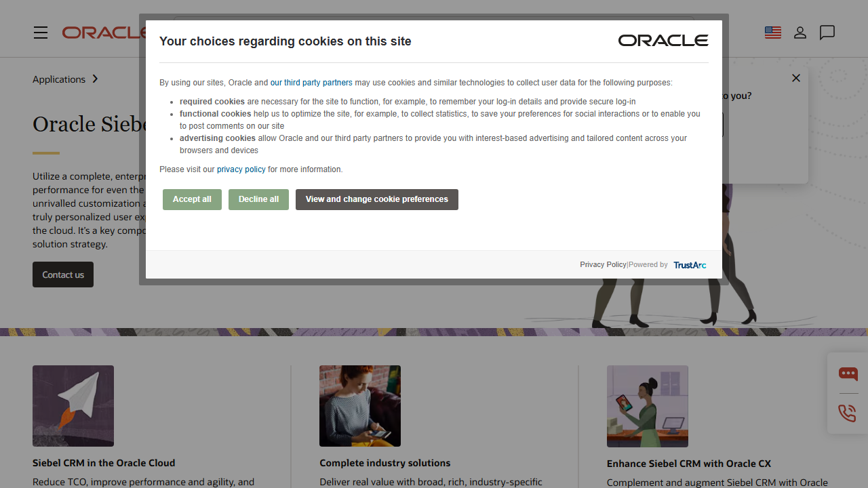Click the Contact us button

63,274
